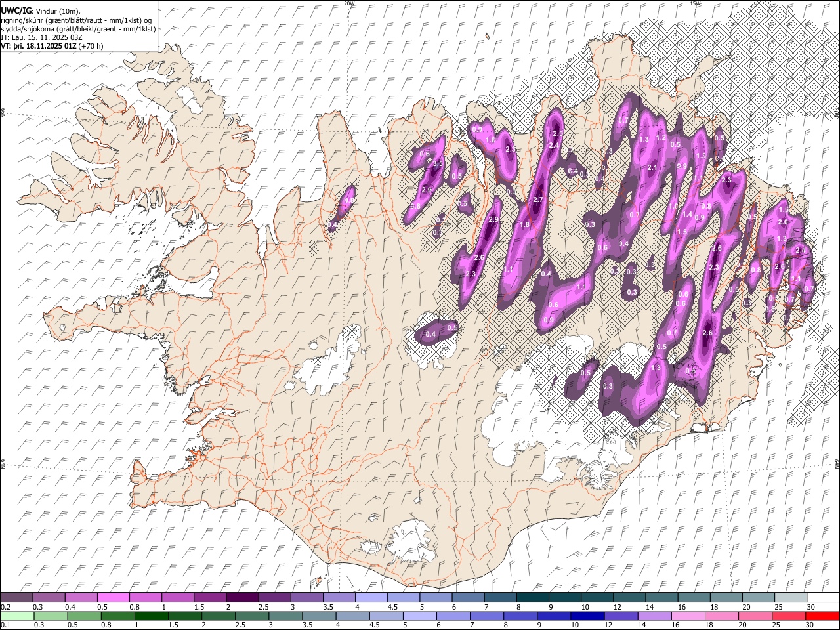Screen dimensions: 840x630
Task: Pick the deep navy blue 10–12 swatch in lower legend
Action: 587,616
